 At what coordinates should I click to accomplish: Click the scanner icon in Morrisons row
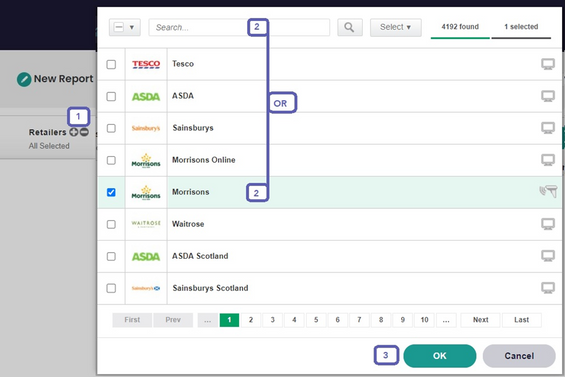click(548, 191)
